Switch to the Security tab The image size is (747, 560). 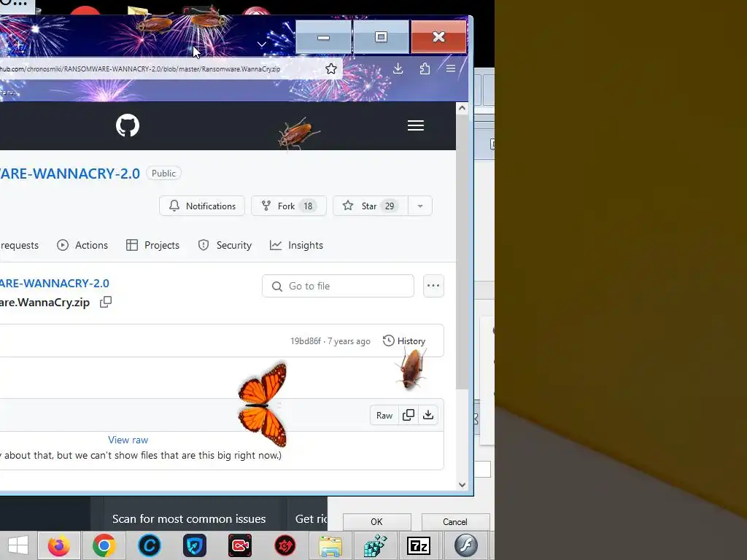[x=225, y=245]
